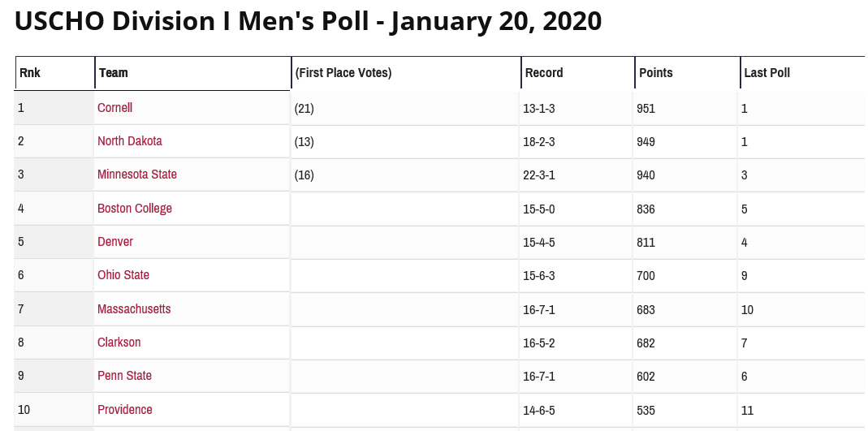Click the North Dakota team link
Image resolution: width=868 pixels, height=431 pixels.
tap(129, 140)
